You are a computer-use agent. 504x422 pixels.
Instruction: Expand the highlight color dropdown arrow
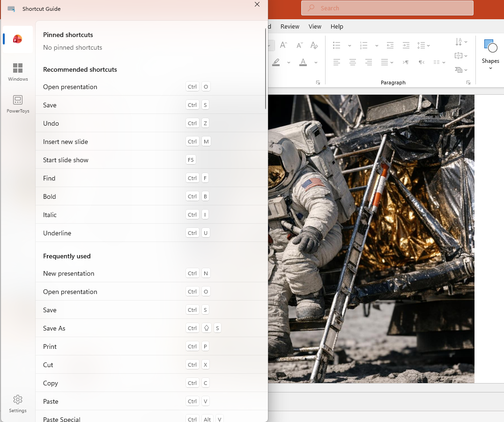pyautogui.click(x=289, y=62)
